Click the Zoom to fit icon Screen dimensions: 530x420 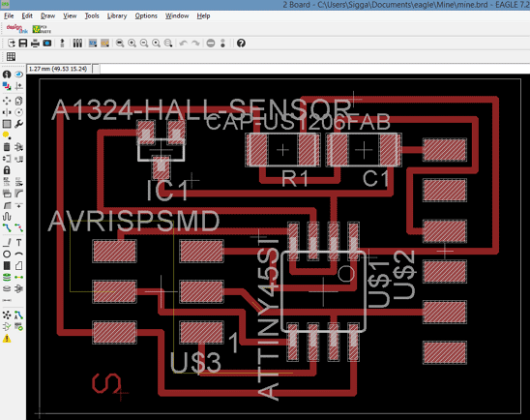pos(120,44)
